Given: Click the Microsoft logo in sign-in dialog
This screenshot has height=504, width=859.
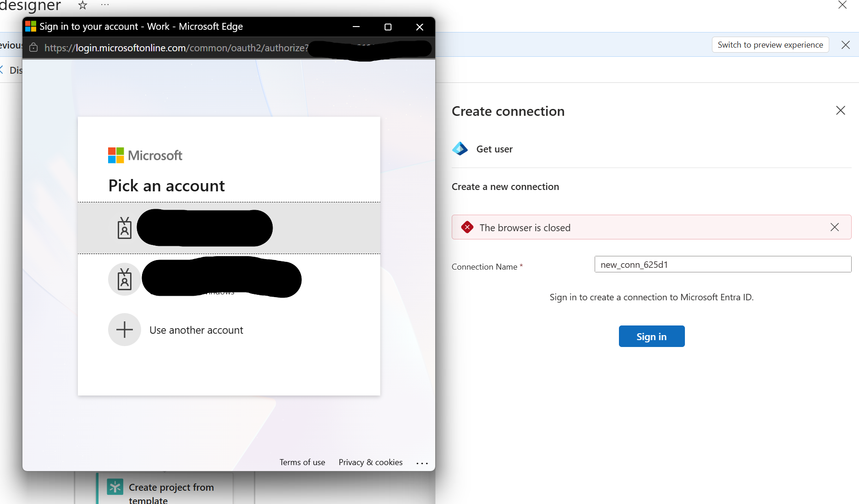Looking at the screenshot, I should 145,155.
